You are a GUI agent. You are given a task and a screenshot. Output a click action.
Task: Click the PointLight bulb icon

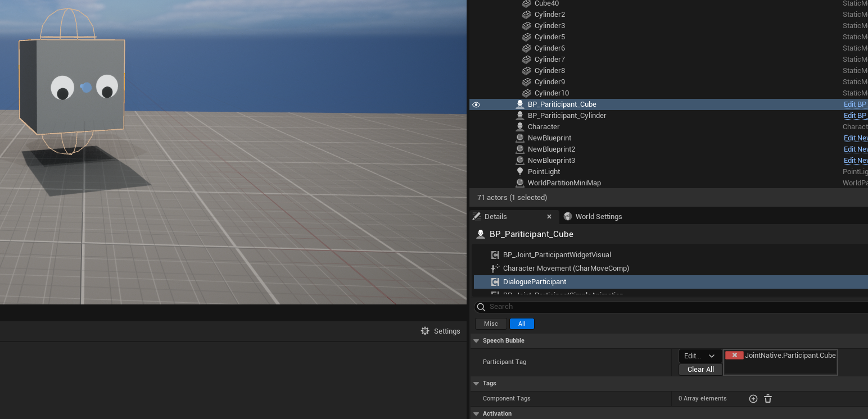520,172
